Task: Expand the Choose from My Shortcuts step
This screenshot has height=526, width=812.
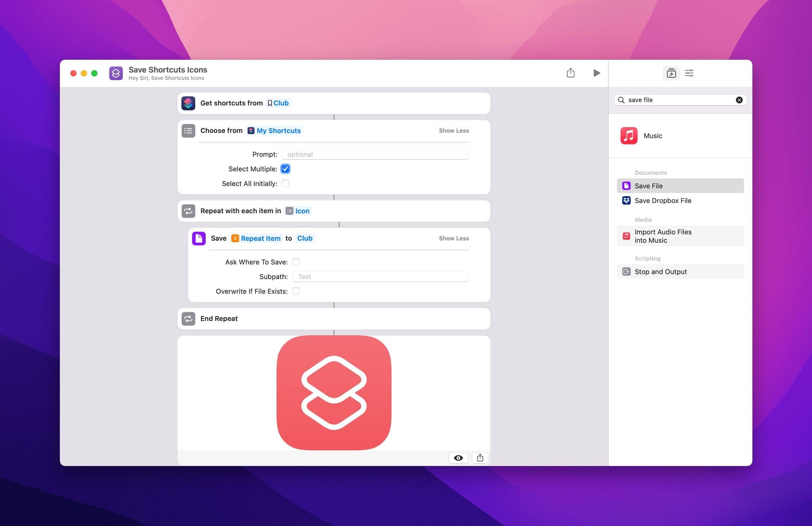Action: [x=453, y=131]
